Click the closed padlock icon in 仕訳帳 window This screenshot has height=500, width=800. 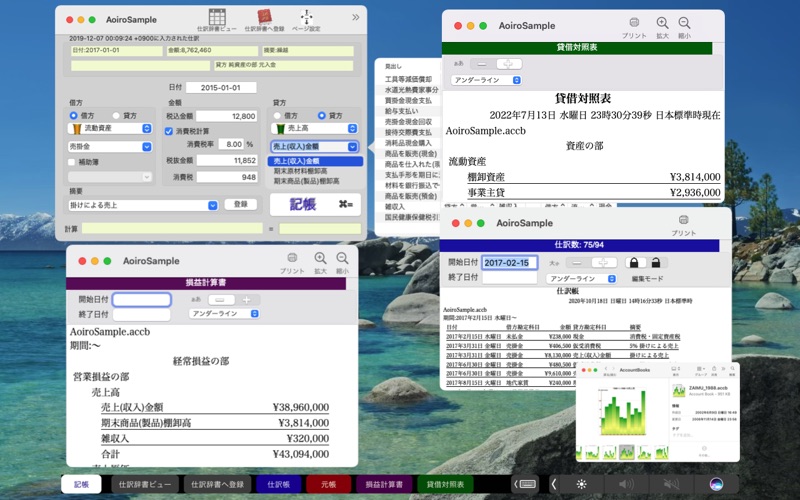[632, 262]
